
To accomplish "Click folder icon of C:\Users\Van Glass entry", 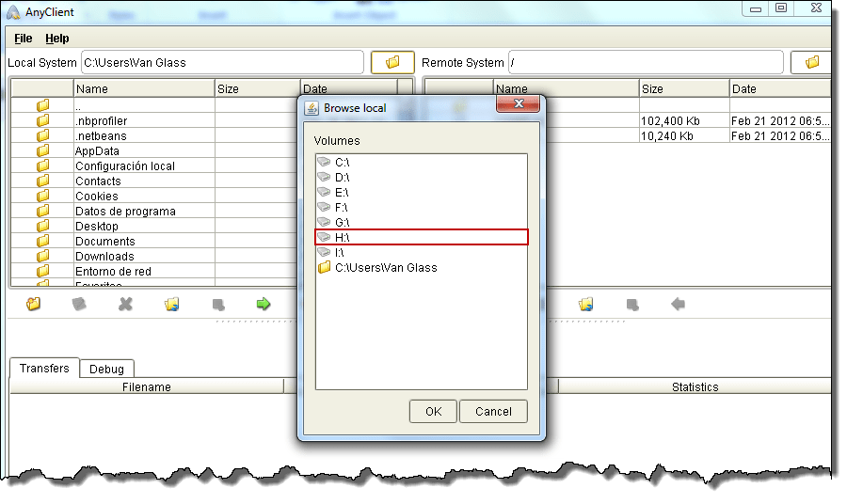I will (x=324, y=267).
